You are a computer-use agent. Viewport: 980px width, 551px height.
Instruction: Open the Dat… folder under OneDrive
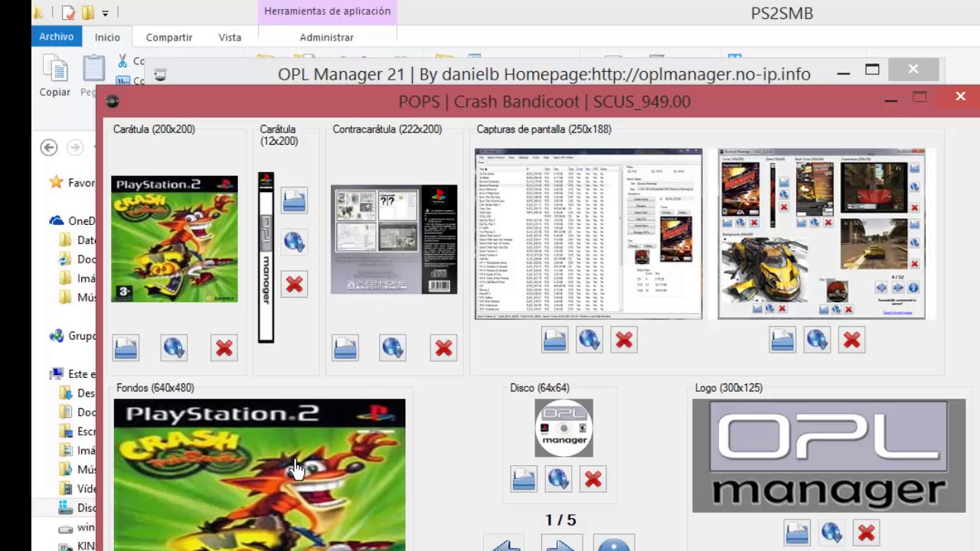[77, 240]
